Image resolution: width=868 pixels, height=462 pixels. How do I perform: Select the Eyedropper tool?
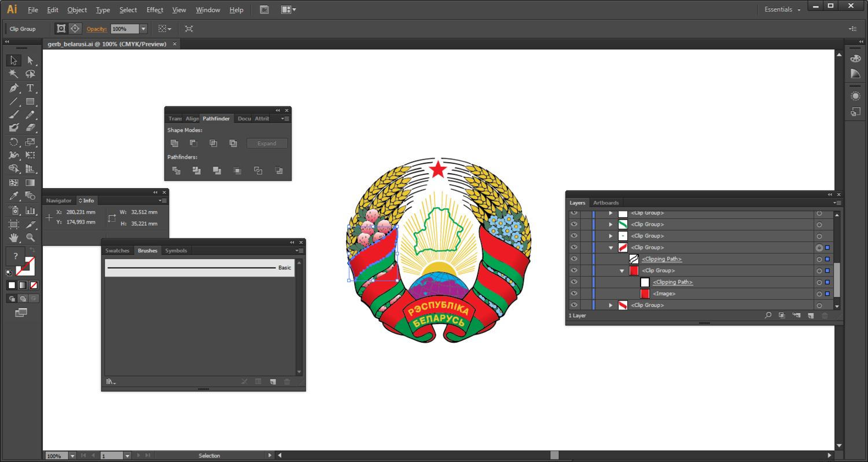point(13,196)
